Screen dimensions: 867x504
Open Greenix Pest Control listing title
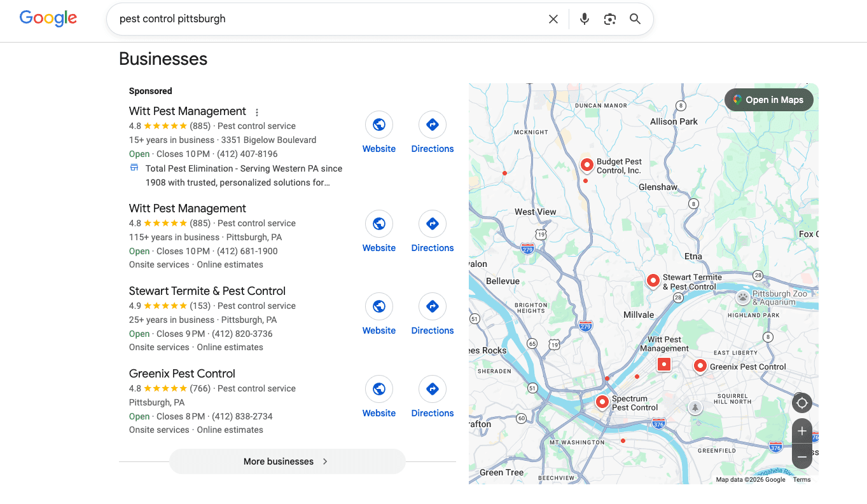tap(182, 374)
